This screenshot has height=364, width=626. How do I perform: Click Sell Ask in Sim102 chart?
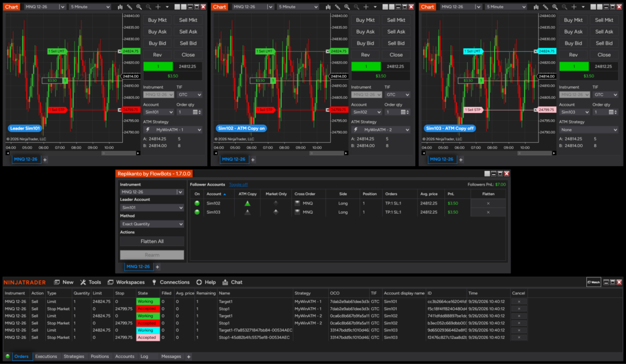click(396, 32)
